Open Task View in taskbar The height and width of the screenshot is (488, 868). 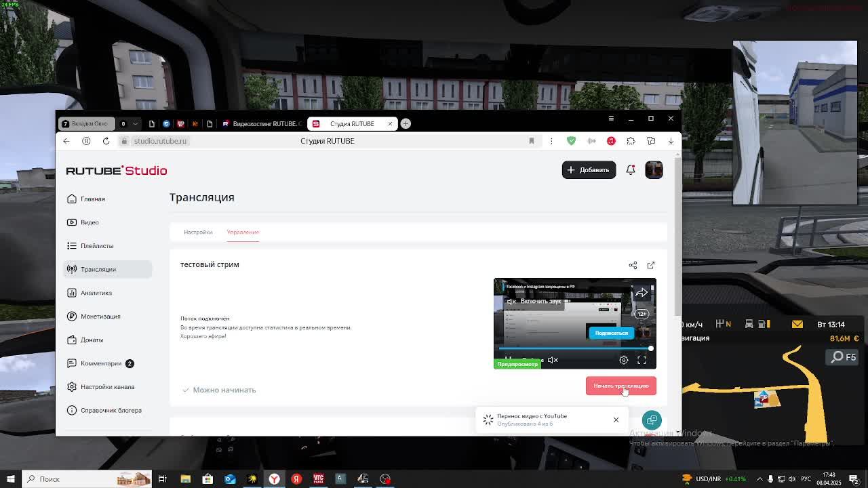click(x=163, y=479)
